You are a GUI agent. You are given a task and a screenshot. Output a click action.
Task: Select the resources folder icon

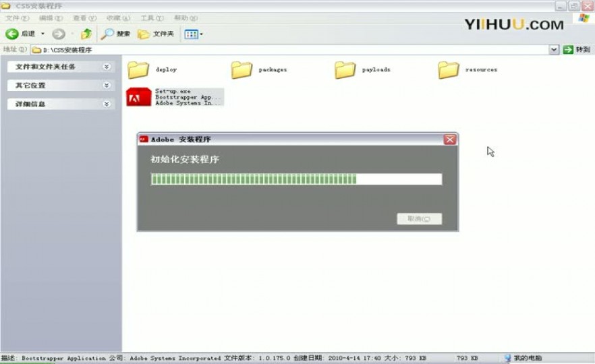pos(448,70)
